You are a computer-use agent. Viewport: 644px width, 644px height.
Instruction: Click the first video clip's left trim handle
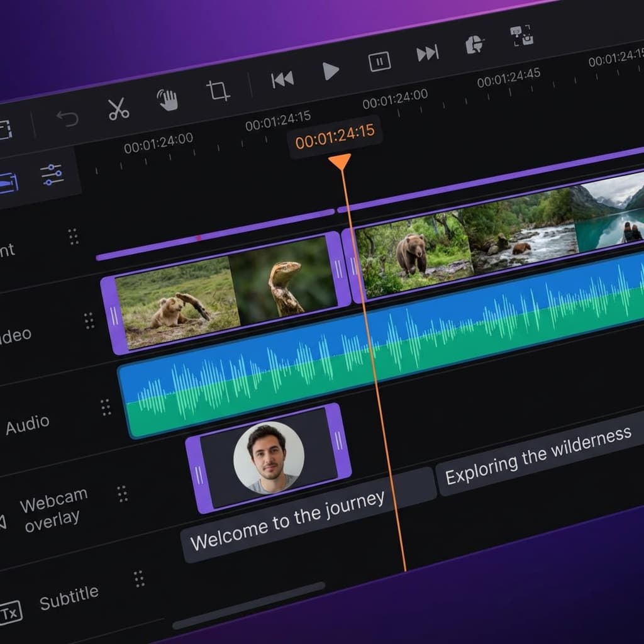[x=114, y=316]
